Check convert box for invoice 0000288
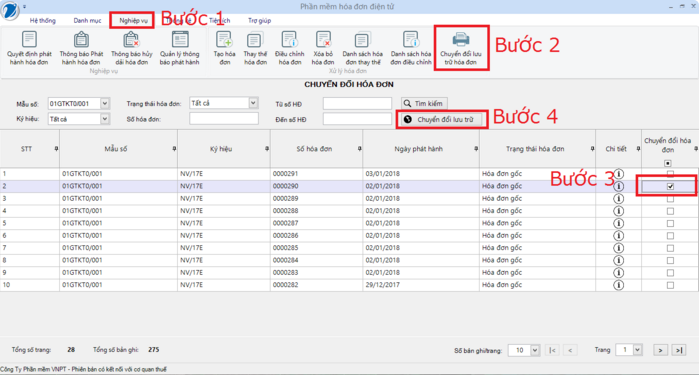The image size is (700, 375). coord(670,212)
